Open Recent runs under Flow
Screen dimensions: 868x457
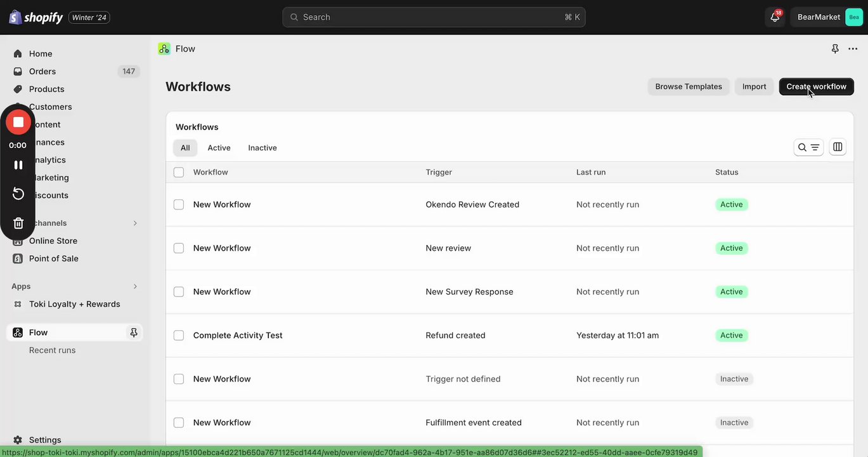point(52,350)
